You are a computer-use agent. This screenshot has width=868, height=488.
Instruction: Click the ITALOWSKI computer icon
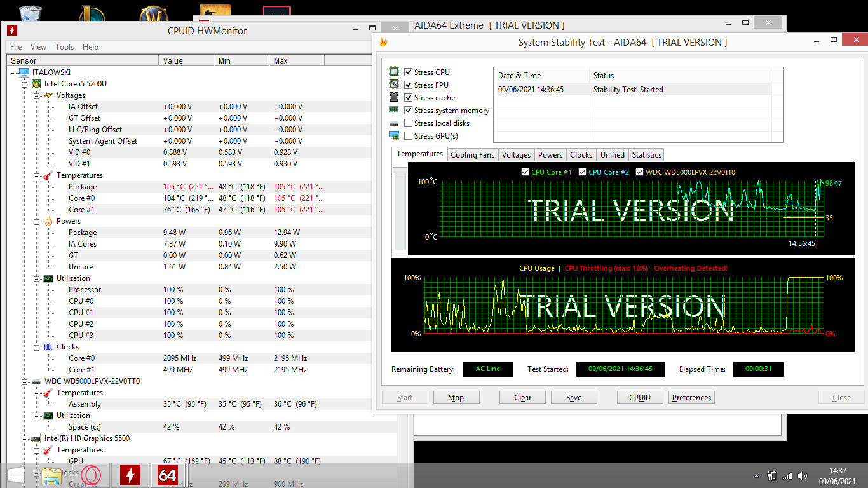[x=24, y=72]
